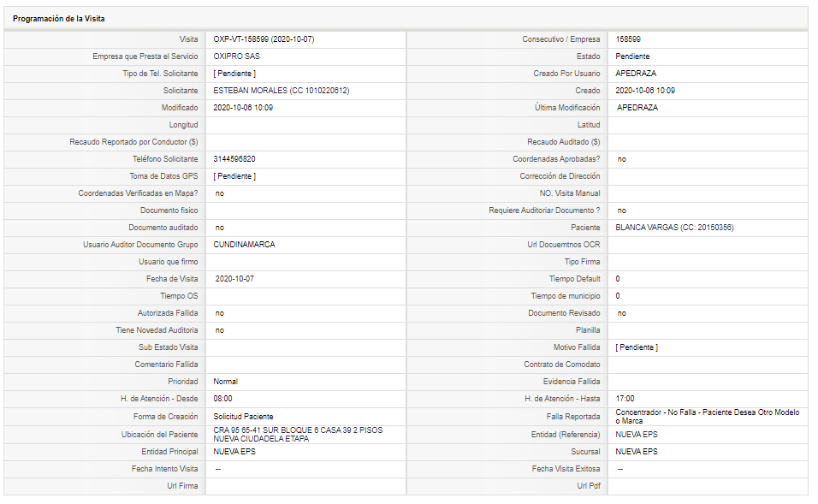Click the label 'Contrato de Comodato'

(x=562, y=365)
